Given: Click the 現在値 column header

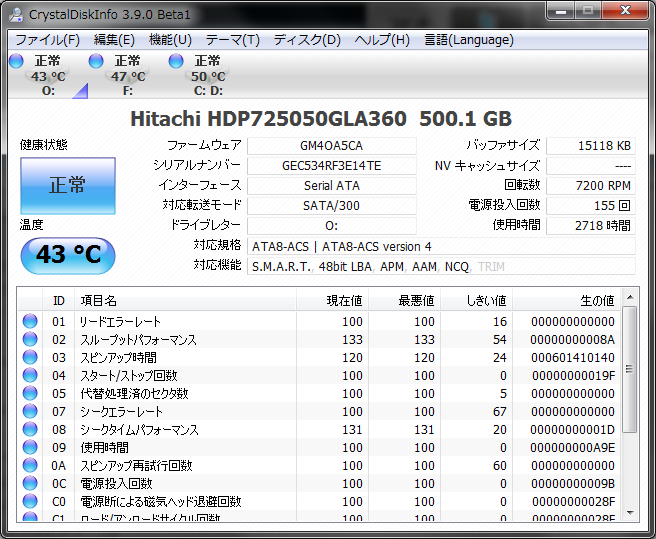Looking at the screenshot, I should pos(333,300).
